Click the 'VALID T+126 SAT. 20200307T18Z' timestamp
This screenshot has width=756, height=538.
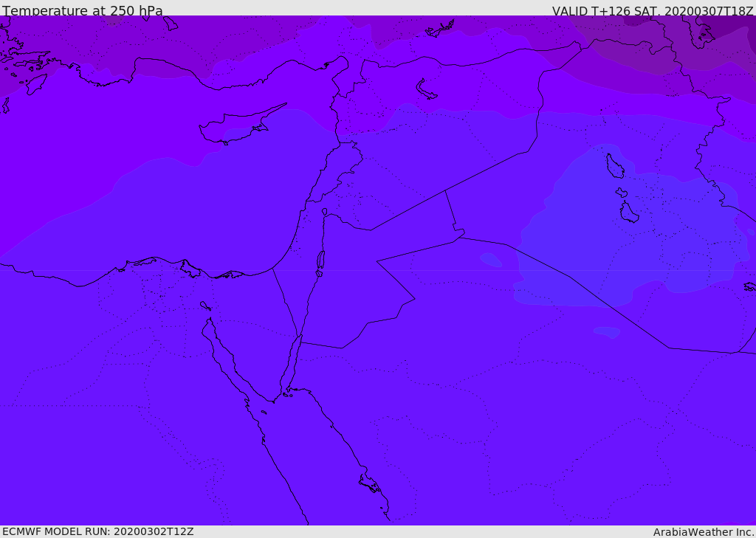point(653,11)
